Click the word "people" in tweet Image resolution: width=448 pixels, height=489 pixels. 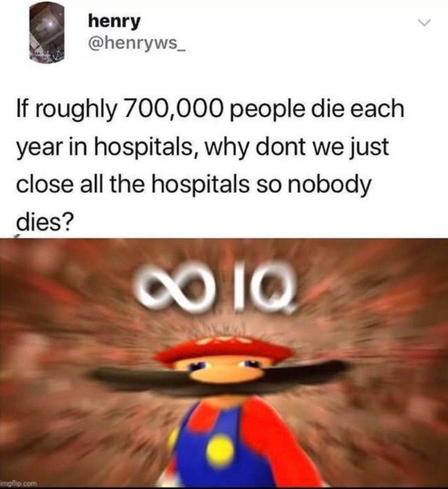[269, 111]
